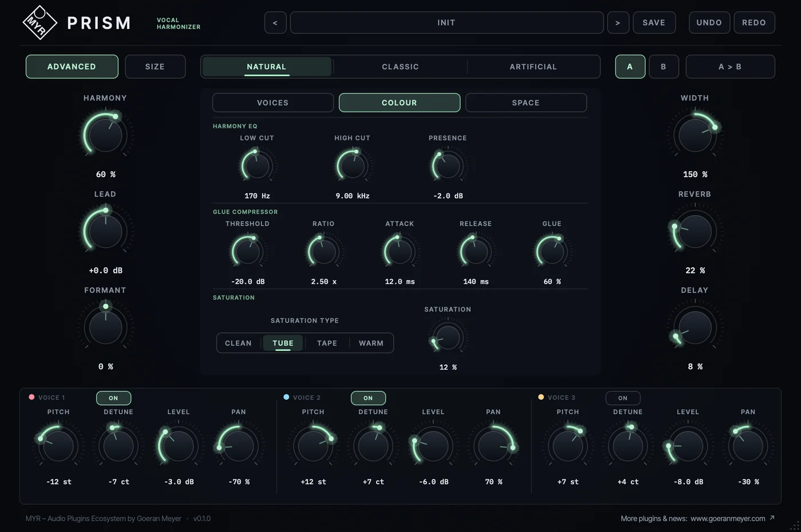Click the SAVE preset button
Image resolution: width=801 pixels, height=532 pixels.
click(x=654, y=23)
